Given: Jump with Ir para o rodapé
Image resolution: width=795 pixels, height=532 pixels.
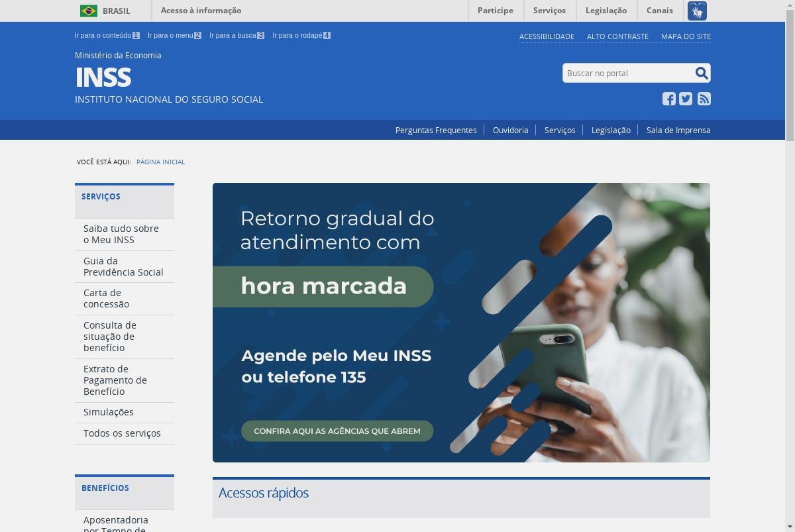Looking at the screenshot, I should click(301, 35).
